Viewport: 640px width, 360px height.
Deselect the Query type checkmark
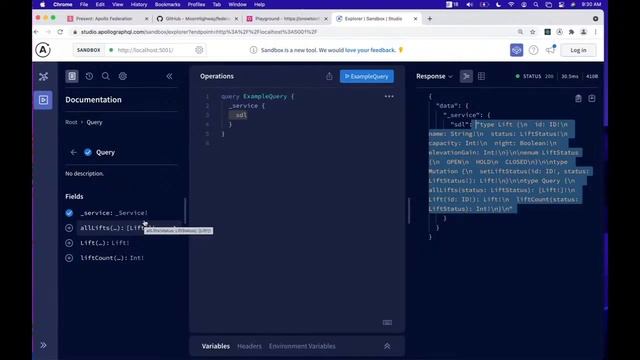[x=88, y=152]
